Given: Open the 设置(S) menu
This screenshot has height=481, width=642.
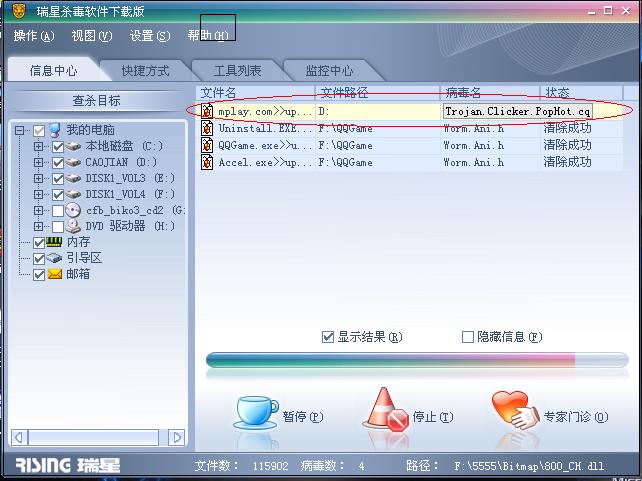Looking at the screenshot, I should tap(150, 36).
